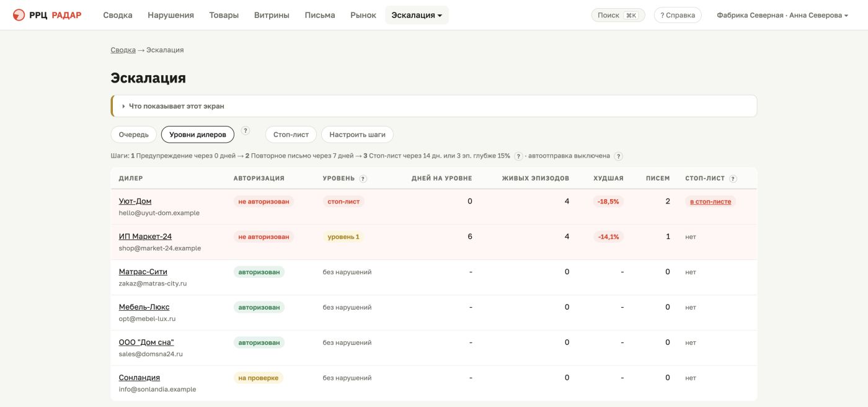
Task: Click the -18,5% worst deviation badge
Action: [608, 202]
